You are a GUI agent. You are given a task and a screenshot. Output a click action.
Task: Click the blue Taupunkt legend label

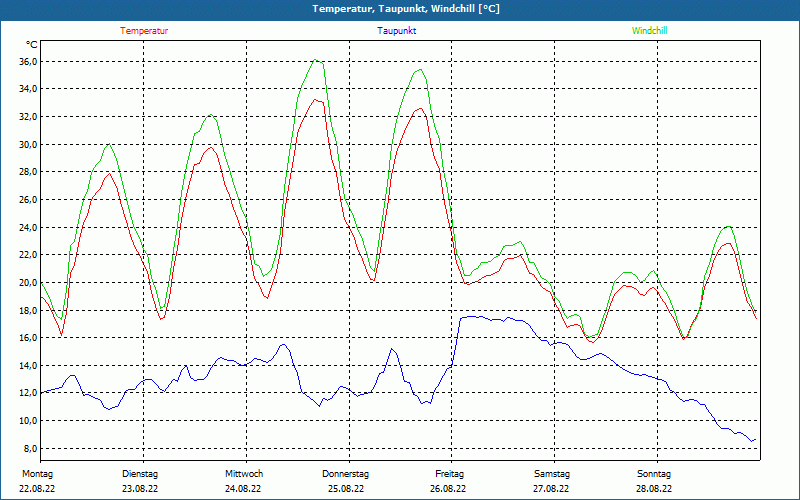[396, 31]
